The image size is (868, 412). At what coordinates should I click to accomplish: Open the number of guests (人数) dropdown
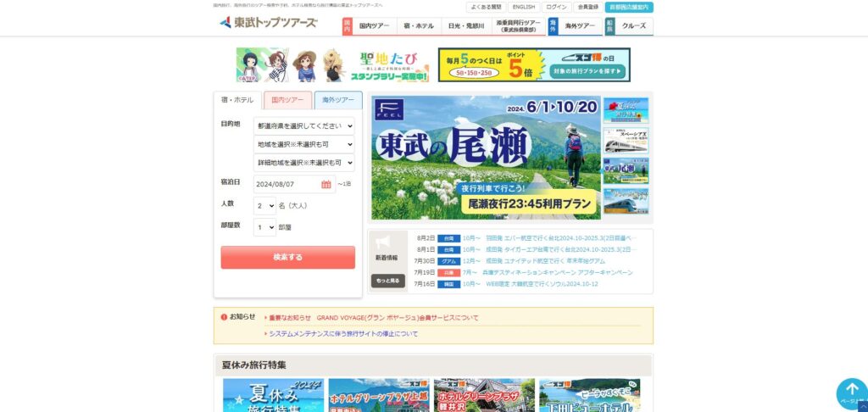[265, 205]
